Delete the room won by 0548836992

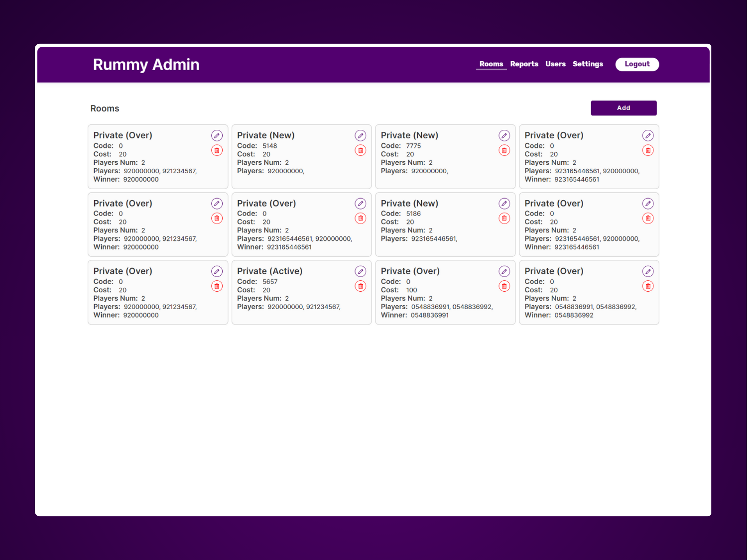point(647,286)
